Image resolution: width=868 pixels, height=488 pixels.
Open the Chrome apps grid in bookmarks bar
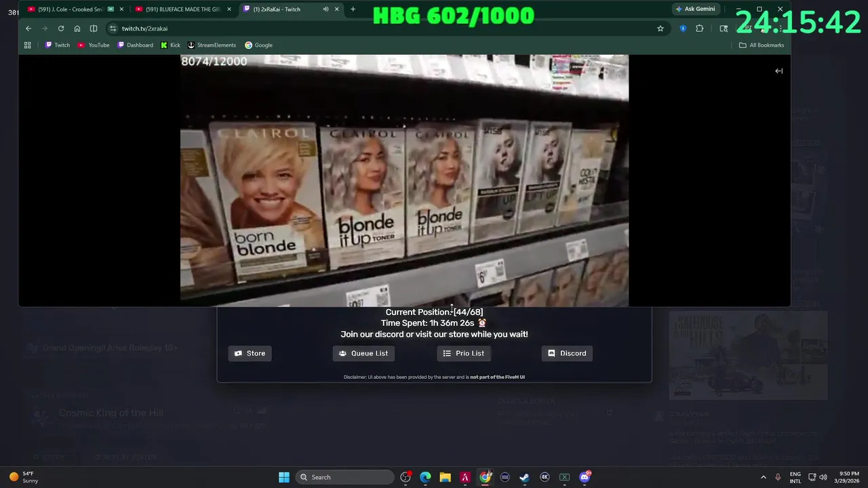[x=28, y=45]
